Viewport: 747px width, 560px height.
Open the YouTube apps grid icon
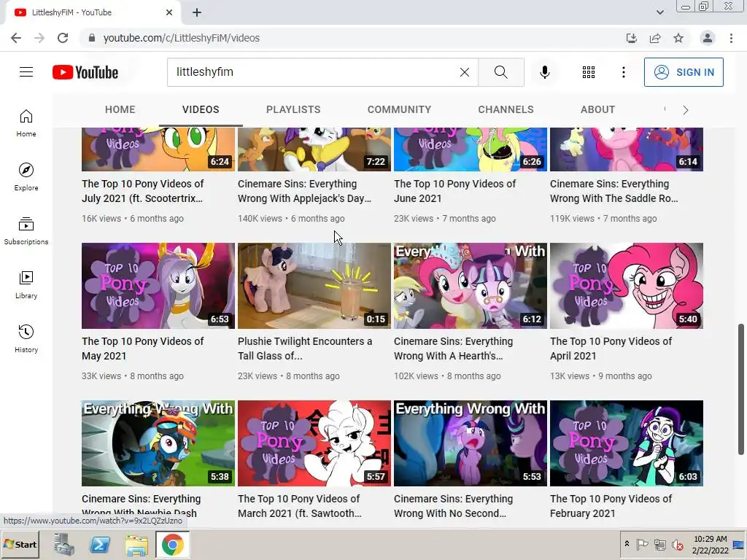pyautogui.click(x=589, y=72)
